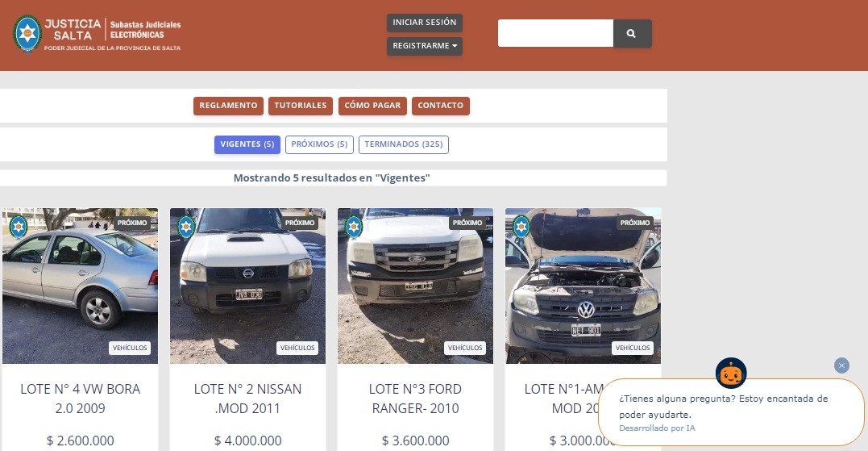The height and width of the screenshot is (451, 868).
Task: Click the emblem badge on Ford Ranger photo
Action: 354,226
